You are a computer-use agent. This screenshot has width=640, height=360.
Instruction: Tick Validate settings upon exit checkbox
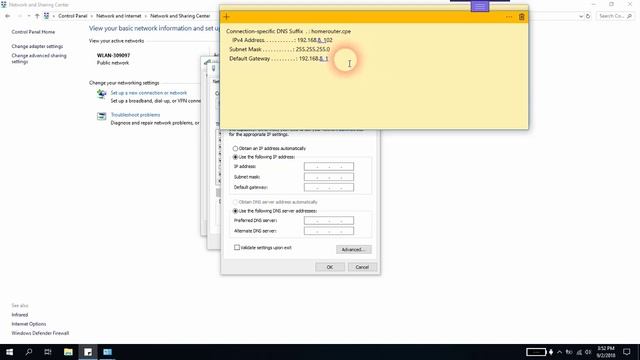coord(237,247)
